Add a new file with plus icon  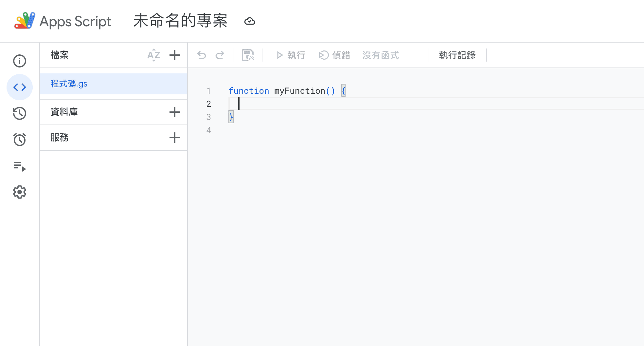175,55
